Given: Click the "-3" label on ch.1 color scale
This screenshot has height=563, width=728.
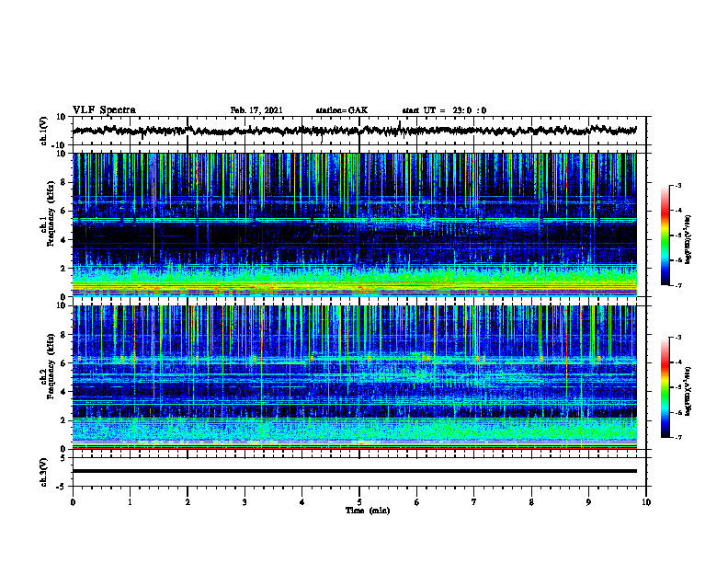Looking at the screenshot, I should pyautogui.click(x=678, y=185).
